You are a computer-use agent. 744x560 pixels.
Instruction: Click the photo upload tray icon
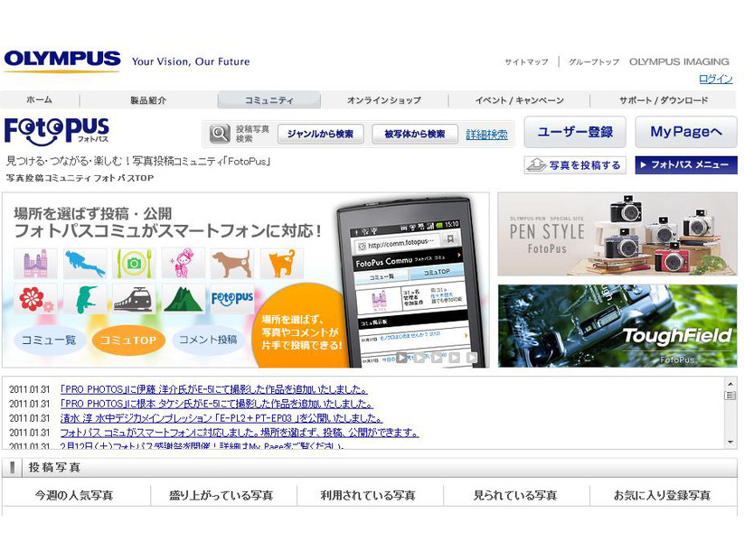coord(536,165)
